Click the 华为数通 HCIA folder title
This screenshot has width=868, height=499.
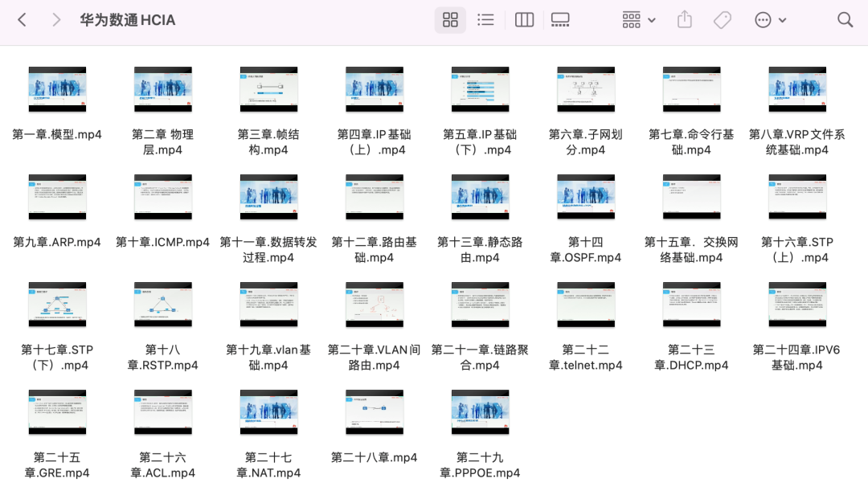pyautogui.click(x=128, y=20)
